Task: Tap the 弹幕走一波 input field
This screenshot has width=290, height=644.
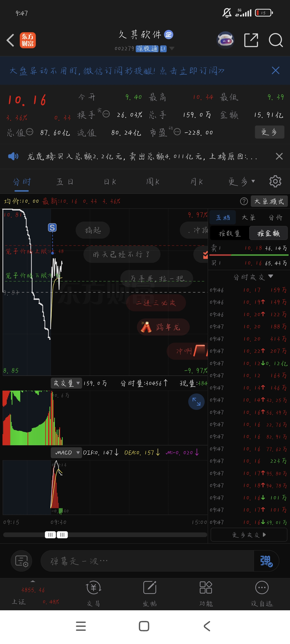Action: (147, 561)
